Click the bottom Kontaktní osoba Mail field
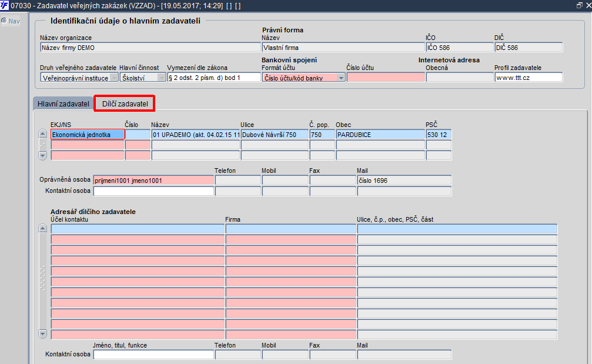 [404, 354]
